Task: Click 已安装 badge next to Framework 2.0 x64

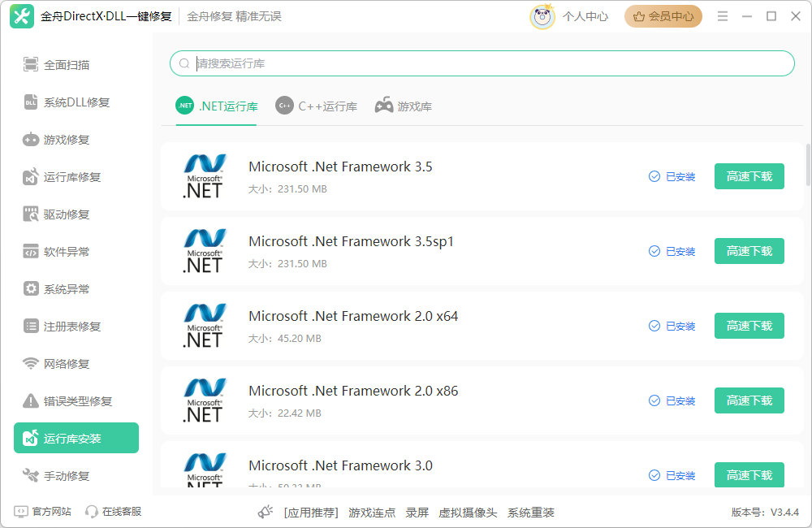Action: [672, 326]
